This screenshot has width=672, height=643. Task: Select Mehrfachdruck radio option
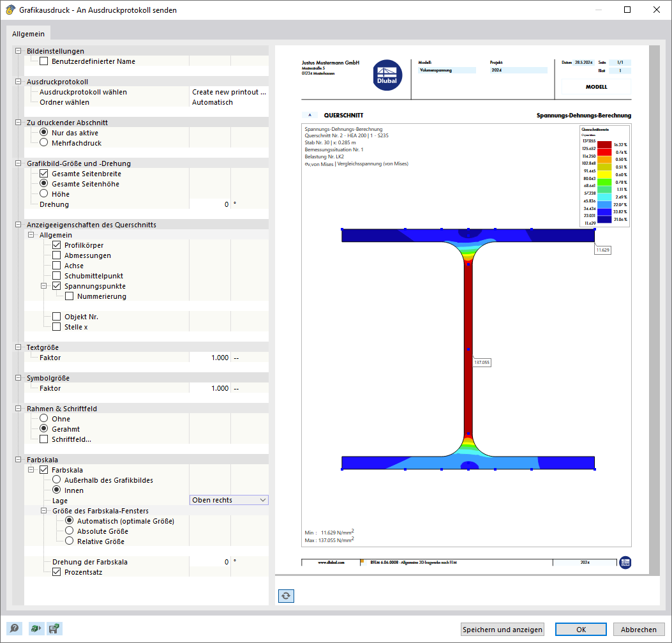point(43,143)
